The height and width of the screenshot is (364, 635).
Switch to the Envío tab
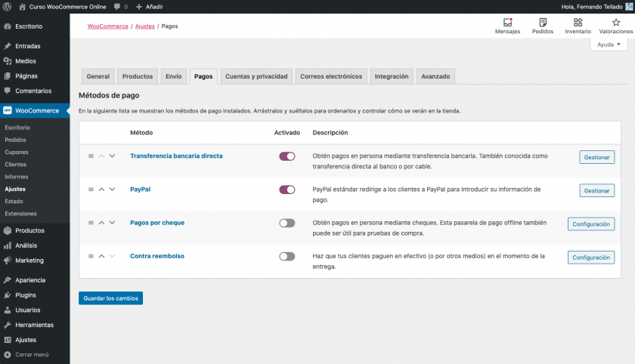[x=173, y=76]
